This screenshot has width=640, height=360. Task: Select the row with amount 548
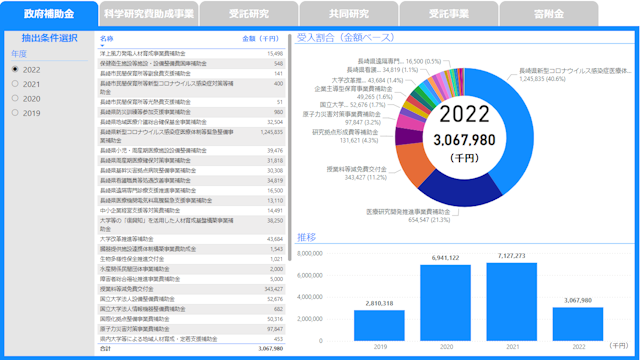[191, 64]
